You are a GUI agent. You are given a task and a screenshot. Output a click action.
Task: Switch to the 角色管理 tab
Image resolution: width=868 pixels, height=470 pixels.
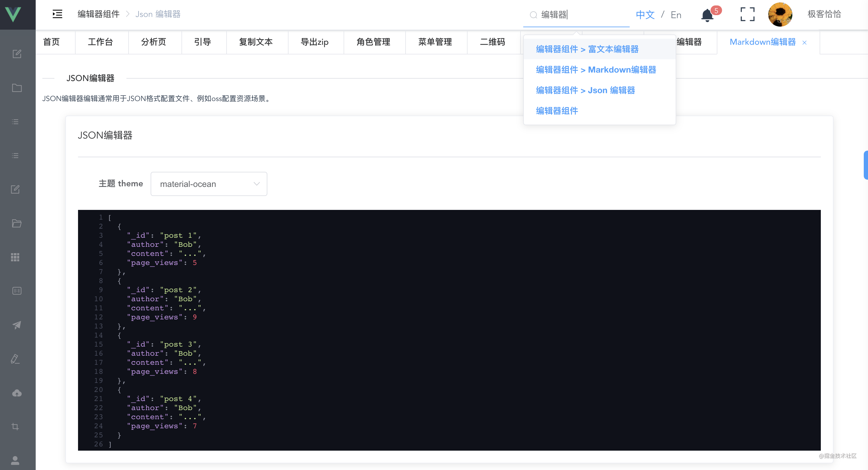click(x=373, y=42)
